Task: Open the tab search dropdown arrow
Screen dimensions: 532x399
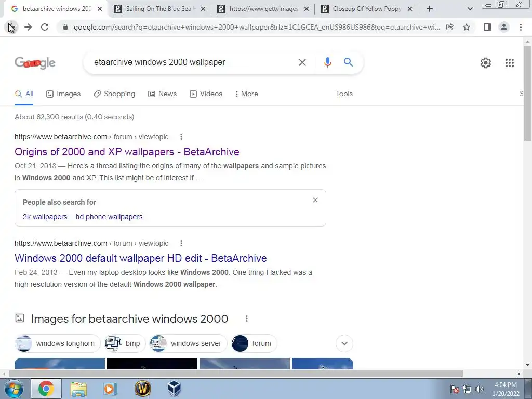Action: point(470,9)
